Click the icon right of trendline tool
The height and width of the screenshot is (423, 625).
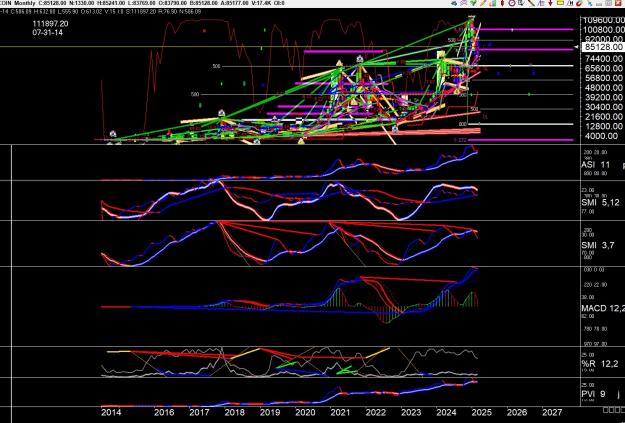point(541,3)
